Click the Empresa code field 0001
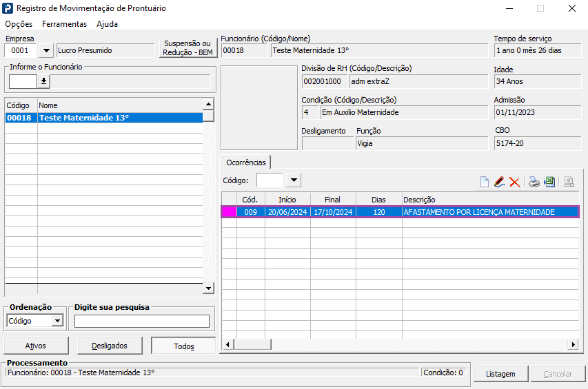This screenshot has height=389, width=588. [x=20, y=50]
